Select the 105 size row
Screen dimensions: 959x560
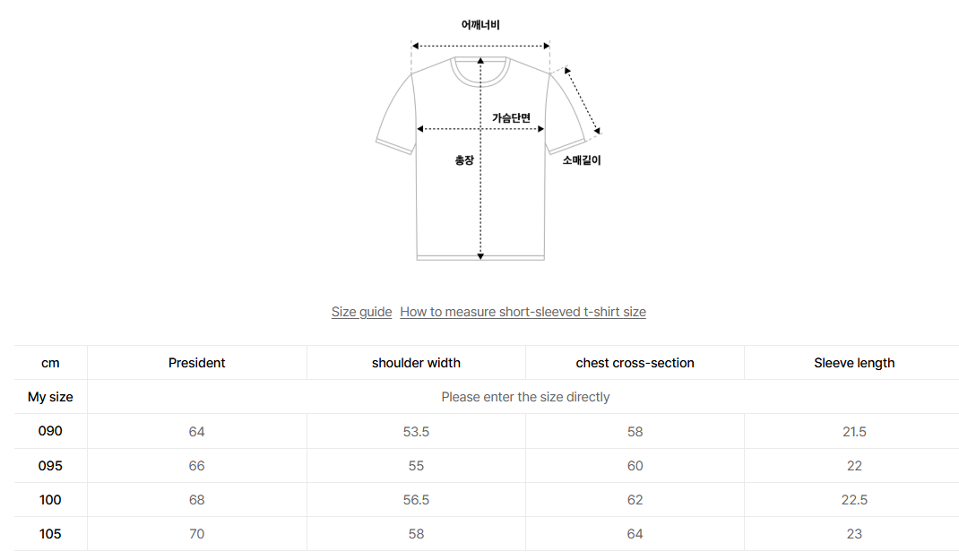pyautogui.click(x=487, y=534)
